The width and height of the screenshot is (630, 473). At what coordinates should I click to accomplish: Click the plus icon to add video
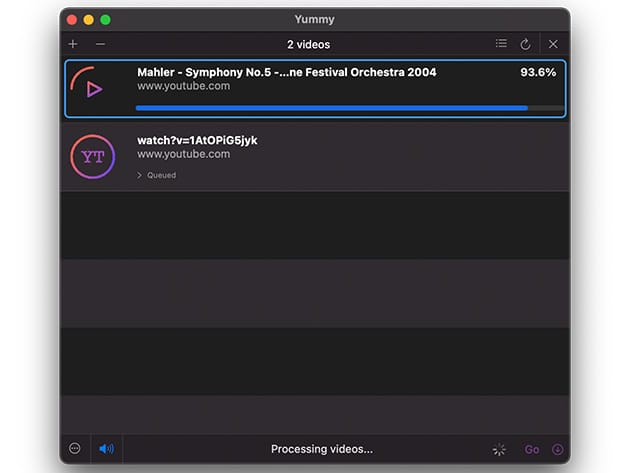pos(73,44)
